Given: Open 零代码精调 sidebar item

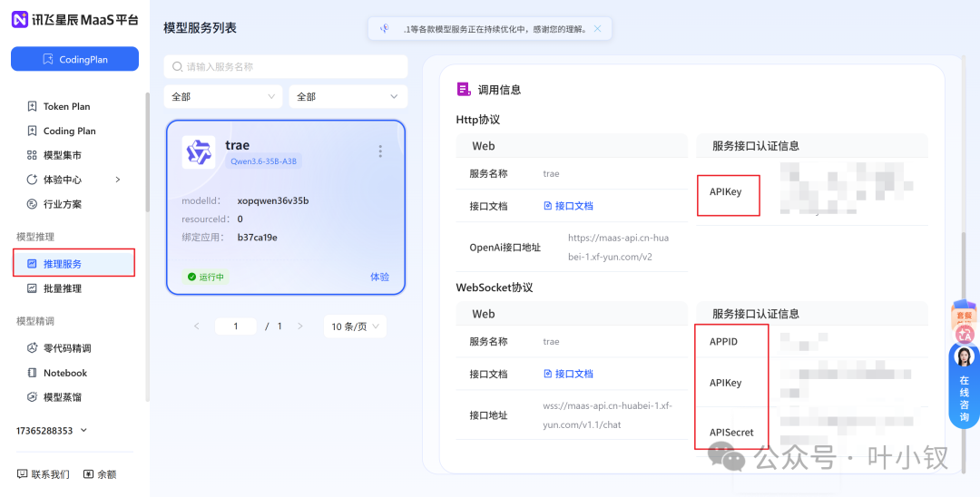Looking at the screenshot, I should [x=67, y=347].
